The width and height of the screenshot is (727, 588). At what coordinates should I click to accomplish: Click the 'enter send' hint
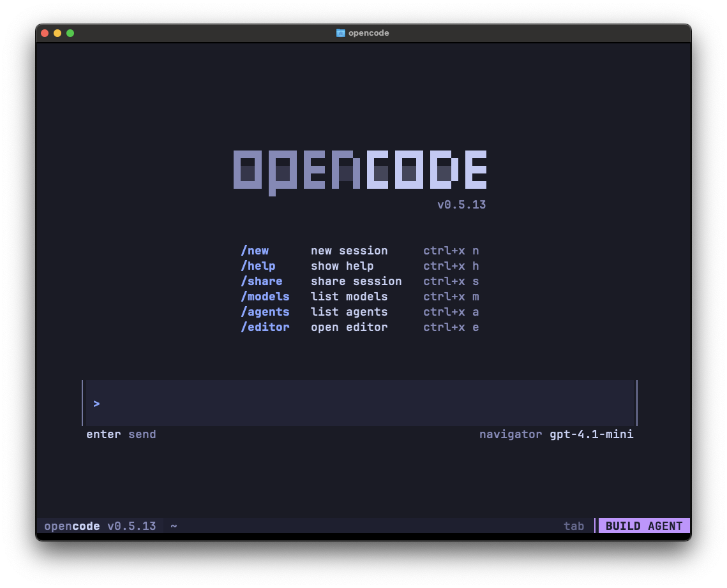pyautogui.click(x=121, y=434)
